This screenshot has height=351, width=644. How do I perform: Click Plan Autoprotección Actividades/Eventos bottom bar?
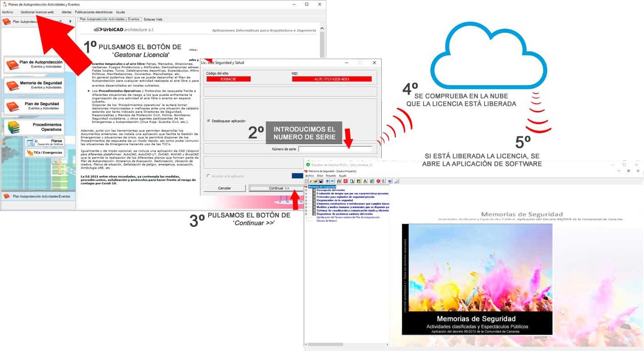point(38,196)
